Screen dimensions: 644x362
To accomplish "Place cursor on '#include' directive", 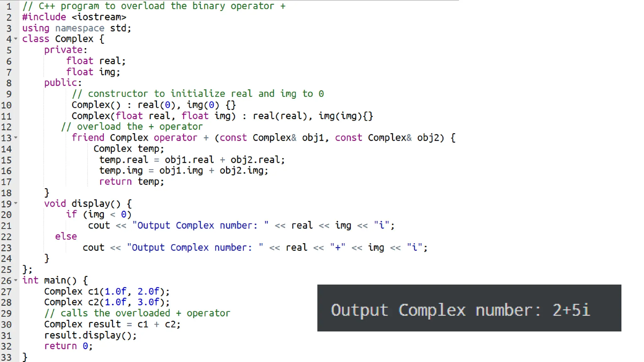I will [44, 17].
